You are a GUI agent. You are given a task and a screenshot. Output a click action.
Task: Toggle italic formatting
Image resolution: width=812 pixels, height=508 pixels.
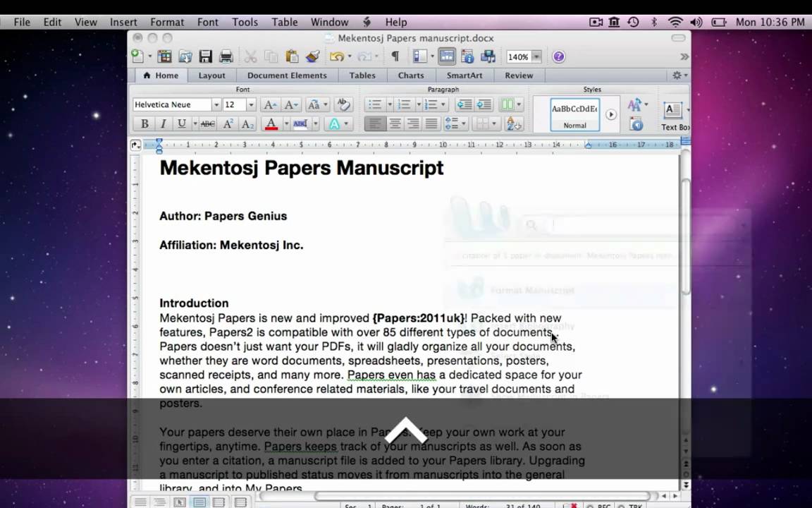(163, 124)
